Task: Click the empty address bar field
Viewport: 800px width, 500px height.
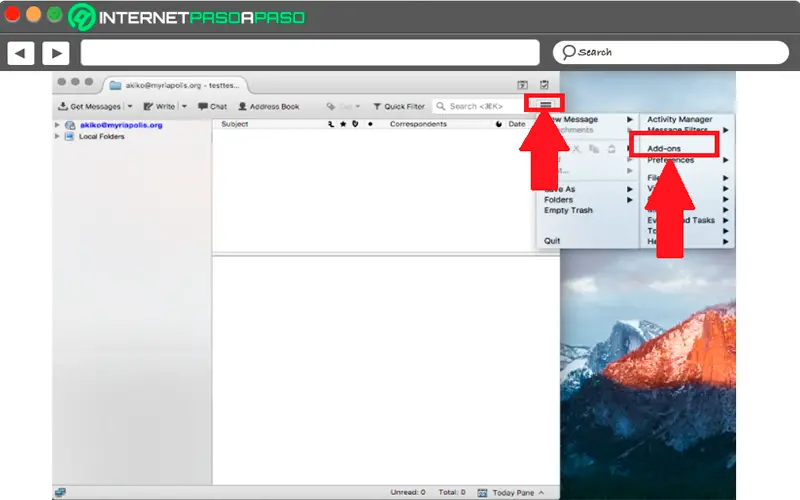Action: pos(310,53)
